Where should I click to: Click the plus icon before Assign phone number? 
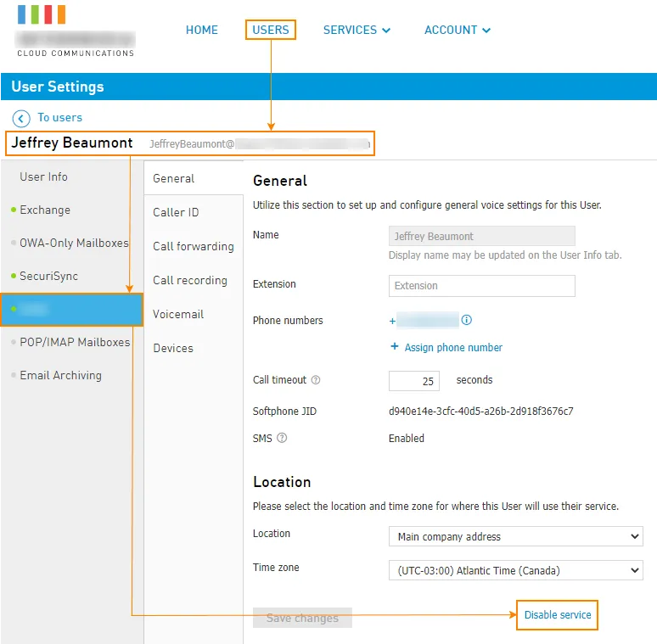(394, 347)
